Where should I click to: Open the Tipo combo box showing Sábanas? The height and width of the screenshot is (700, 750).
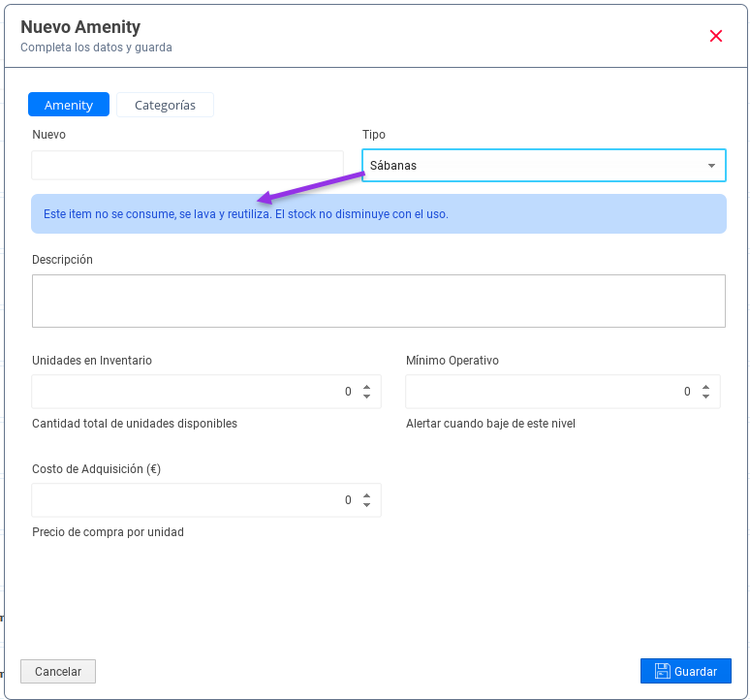(533, 166)
